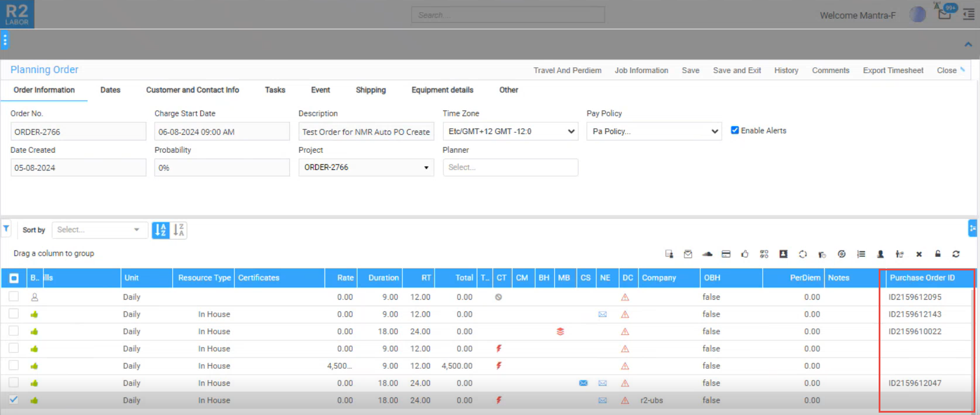
Task: Uncheck the checked r2-ubs row checkbox
Action: click(x=13, y=400)
